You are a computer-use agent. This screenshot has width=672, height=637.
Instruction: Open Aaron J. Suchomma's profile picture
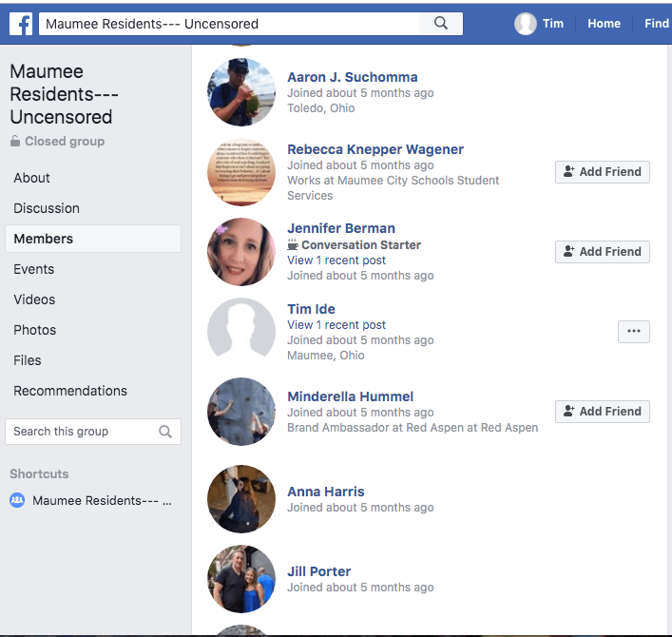(x=241, y=92)
